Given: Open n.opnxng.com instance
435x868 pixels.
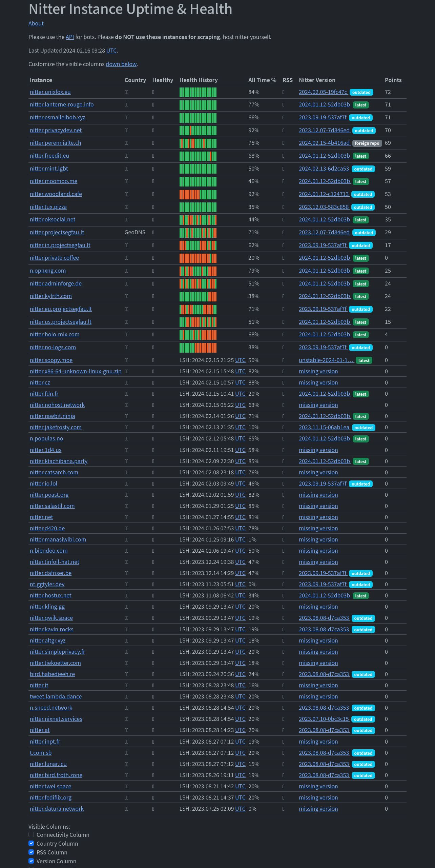Looking at the screenshot, I should tap(48, 271).
